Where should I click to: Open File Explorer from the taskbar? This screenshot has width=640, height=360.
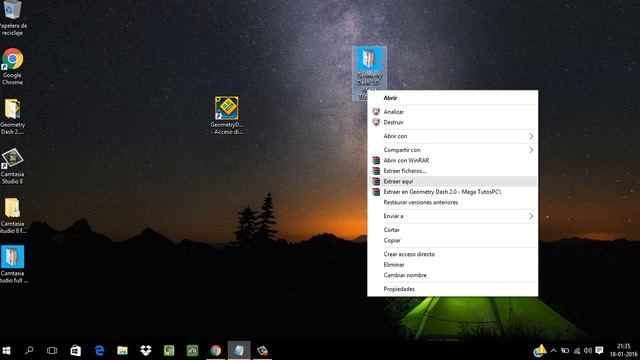coord(122,351)
